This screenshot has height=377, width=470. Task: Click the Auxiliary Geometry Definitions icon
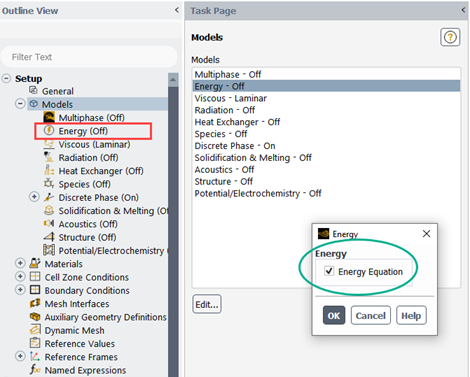(x=35, y=316)
